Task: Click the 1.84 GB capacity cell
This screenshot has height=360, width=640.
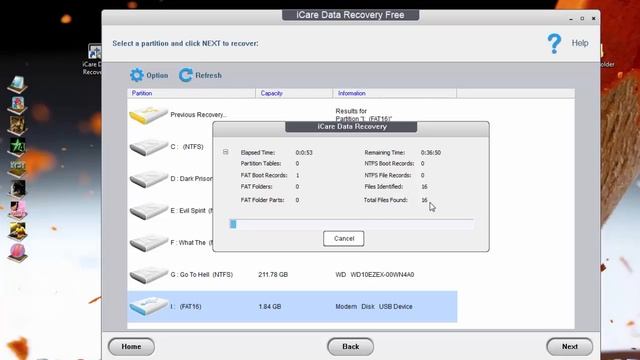Action: coord(270,307)
